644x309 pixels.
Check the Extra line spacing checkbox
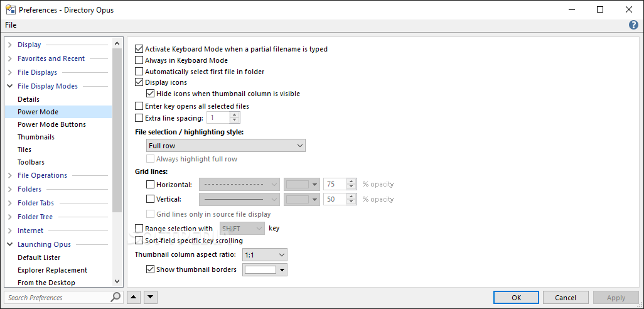pyautogui.click(x=139, y=118)
